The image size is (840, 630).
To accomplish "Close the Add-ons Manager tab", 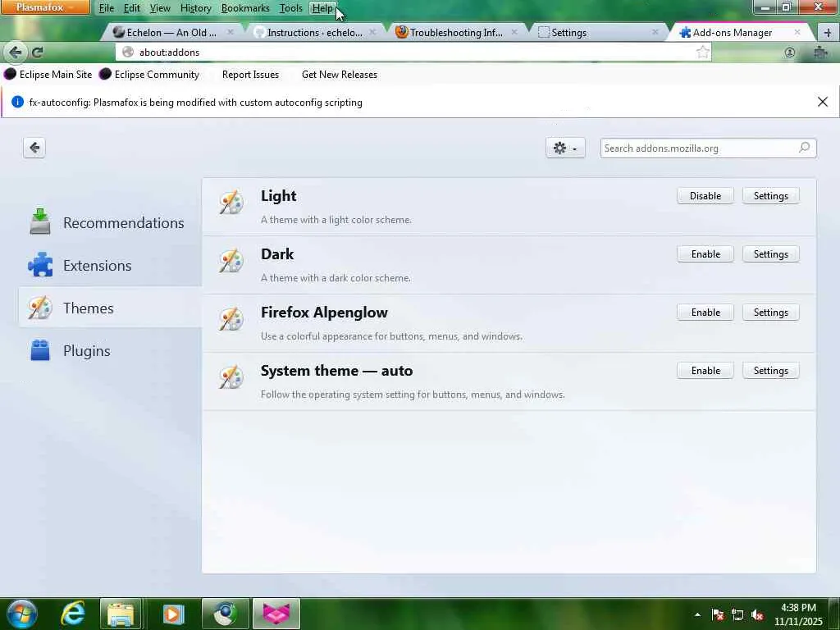I will click(x=797, y=32).
